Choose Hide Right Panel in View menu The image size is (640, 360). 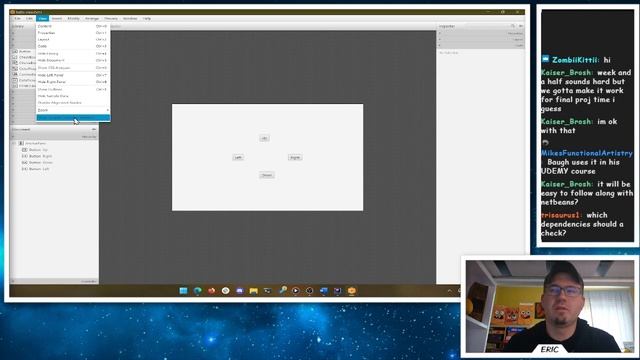[73, 82]
